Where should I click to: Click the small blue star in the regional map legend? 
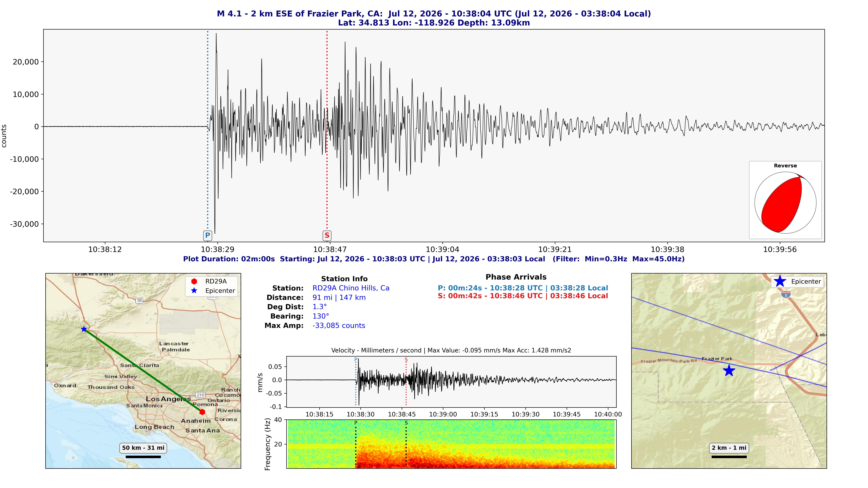(194, 291)
